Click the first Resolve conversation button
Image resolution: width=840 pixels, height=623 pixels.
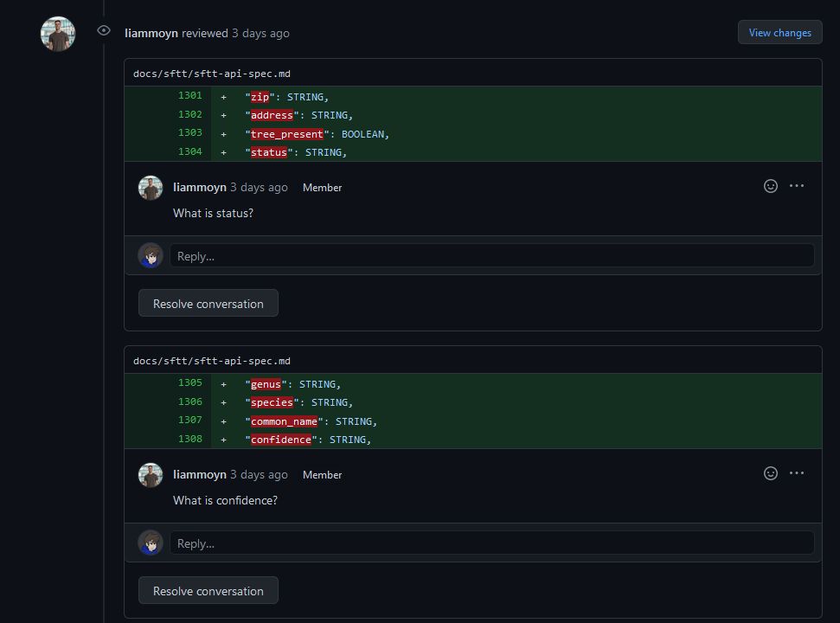(208, 303)
